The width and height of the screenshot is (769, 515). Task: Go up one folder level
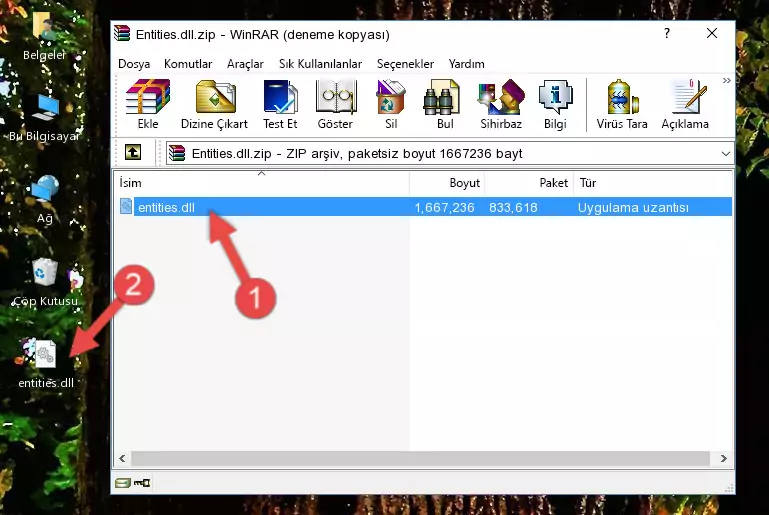(x=133, y=153)
